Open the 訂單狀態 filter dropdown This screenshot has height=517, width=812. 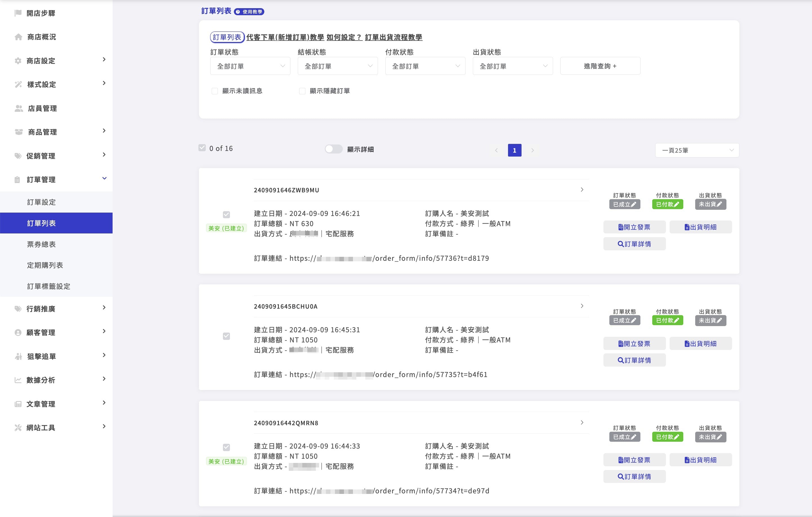[x=250, y=66]
